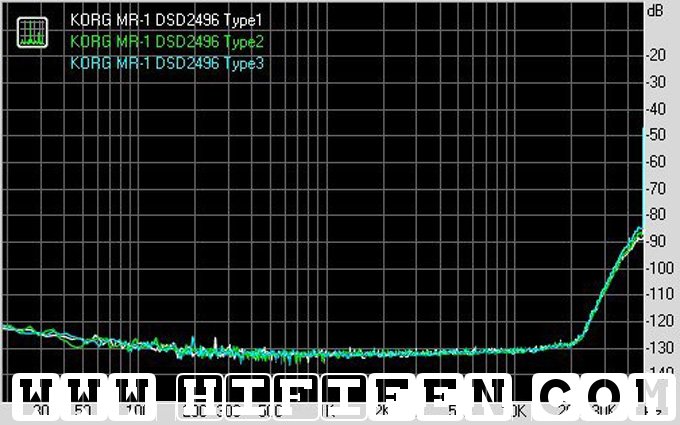The width and height of the screenshot is (680, 425).
Task: Click the -80 dB axis label
Action: pos(656,214)
